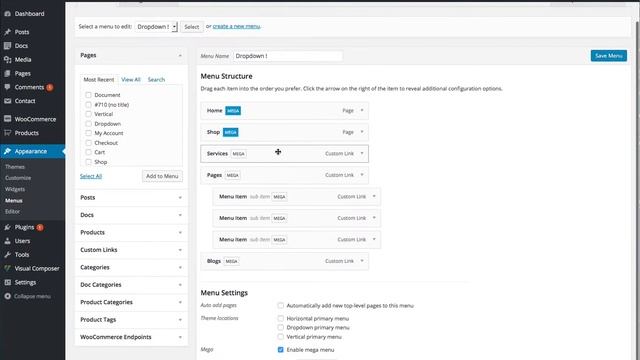Image resolution: width=640 pixels, height=360 pixels.
Task: Check the Dropdown primary menu location
Action: (280, 327)
